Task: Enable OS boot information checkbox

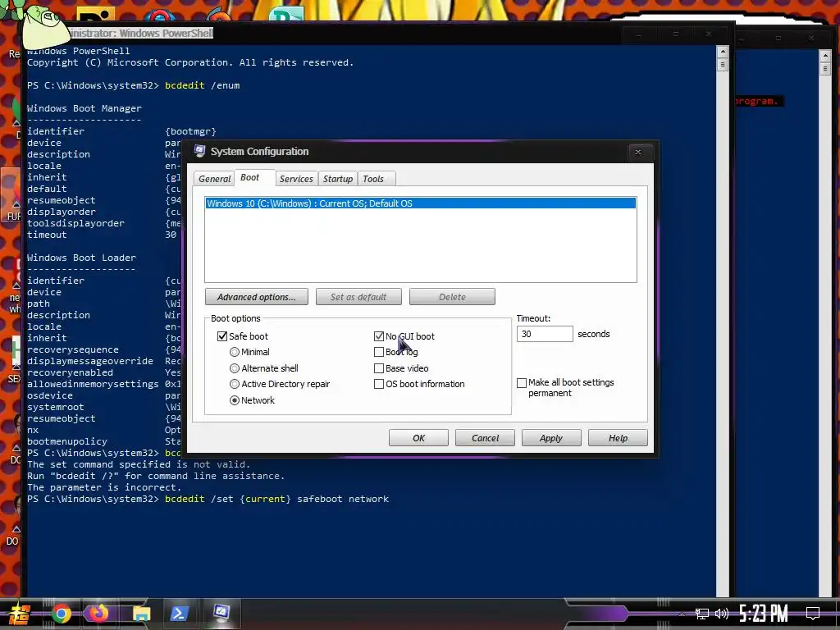Action: tap(379, 384)
